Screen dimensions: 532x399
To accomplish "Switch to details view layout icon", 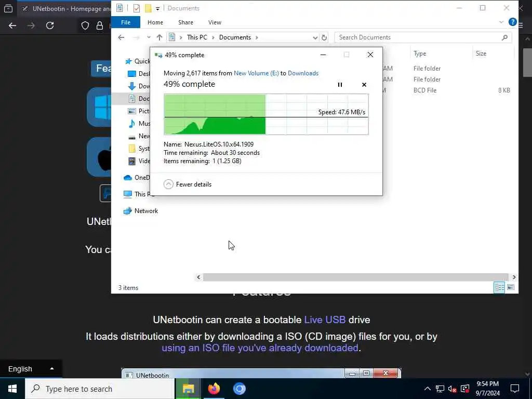I will [499, 288].
